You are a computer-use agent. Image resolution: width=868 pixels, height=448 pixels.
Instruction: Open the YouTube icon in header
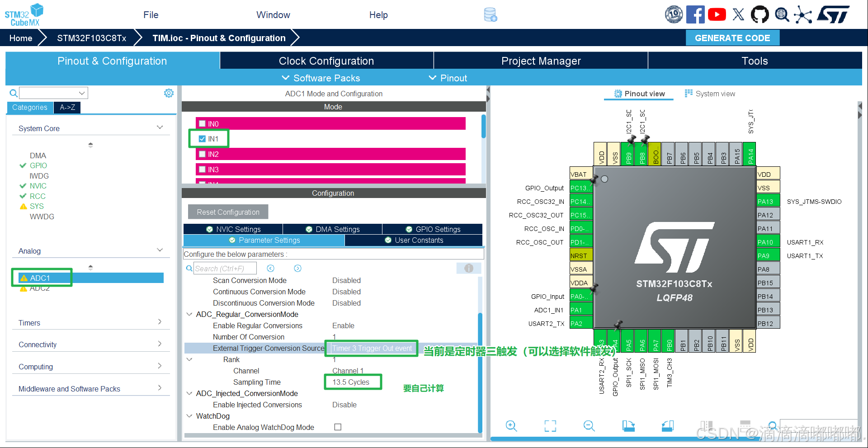coord(717,14)
